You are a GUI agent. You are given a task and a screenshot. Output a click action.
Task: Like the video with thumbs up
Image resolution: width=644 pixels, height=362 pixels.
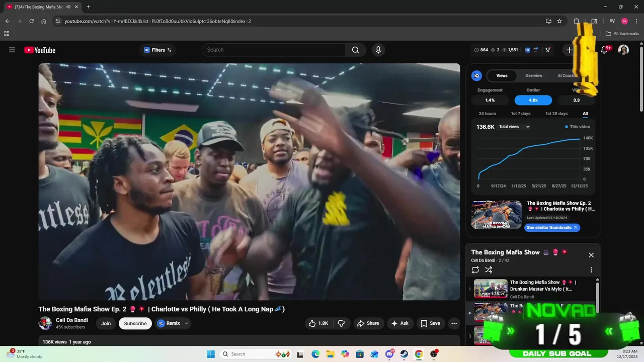(318, 323)
